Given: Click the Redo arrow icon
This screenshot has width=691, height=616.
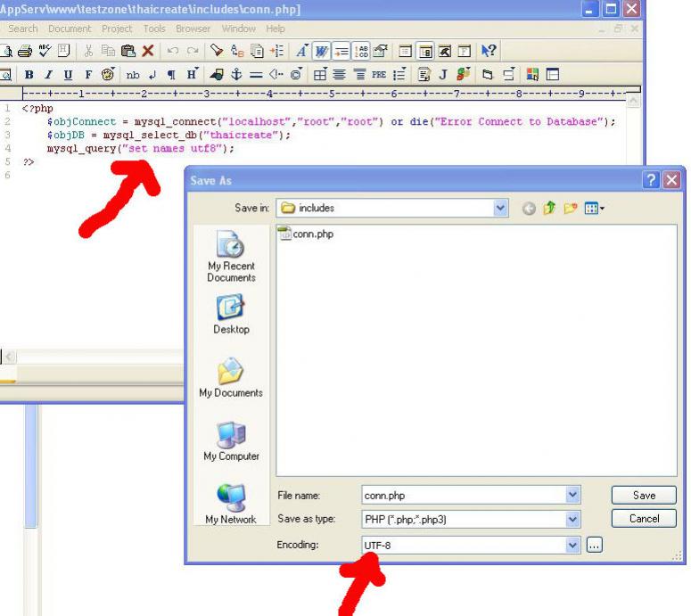Looking at the screenshot, I should point(193,51).
